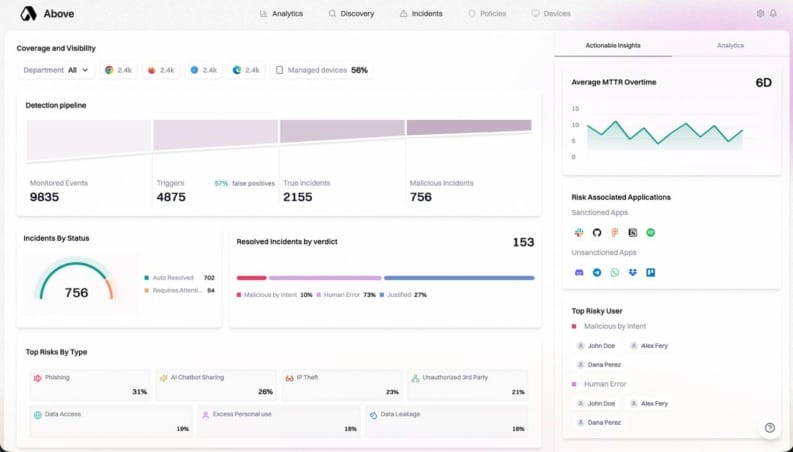The height and width of the screenshot is (452, 793).
Task: Click the WhatsApp icon under Unsanctioned Apps
Action: point(614,273)
